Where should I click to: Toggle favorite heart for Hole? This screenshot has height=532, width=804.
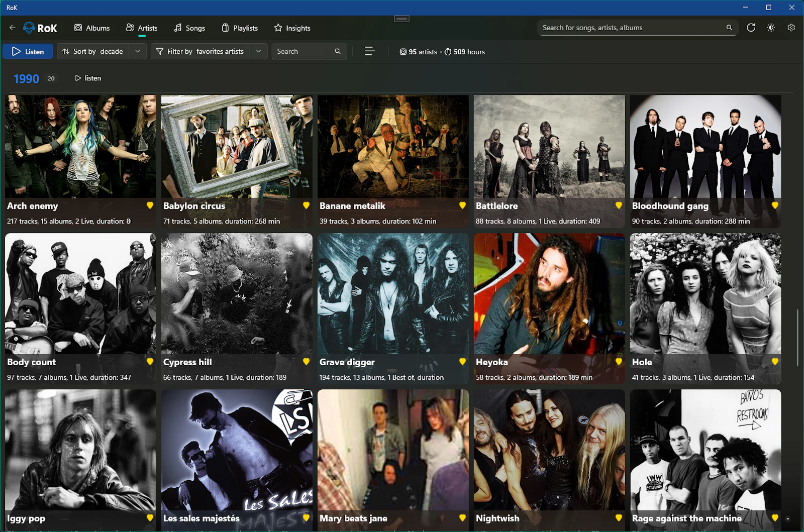[775, 362]
